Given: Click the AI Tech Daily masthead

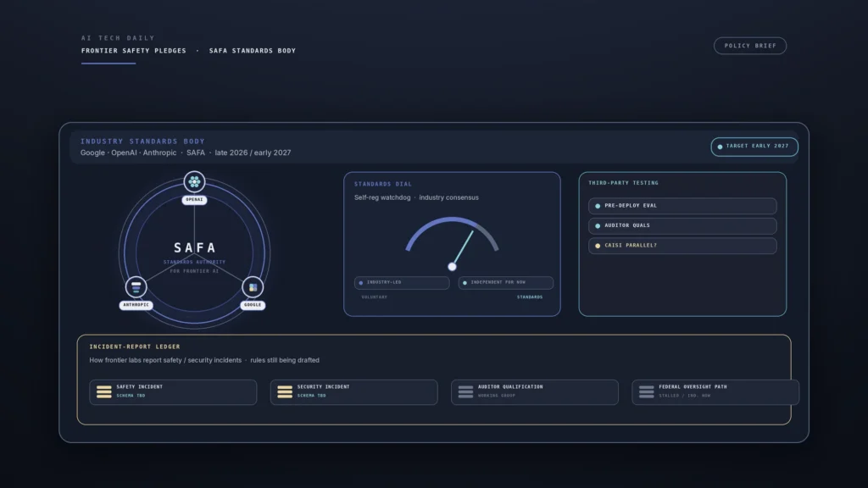Looking at the screenshot, I should pos(118,38).
